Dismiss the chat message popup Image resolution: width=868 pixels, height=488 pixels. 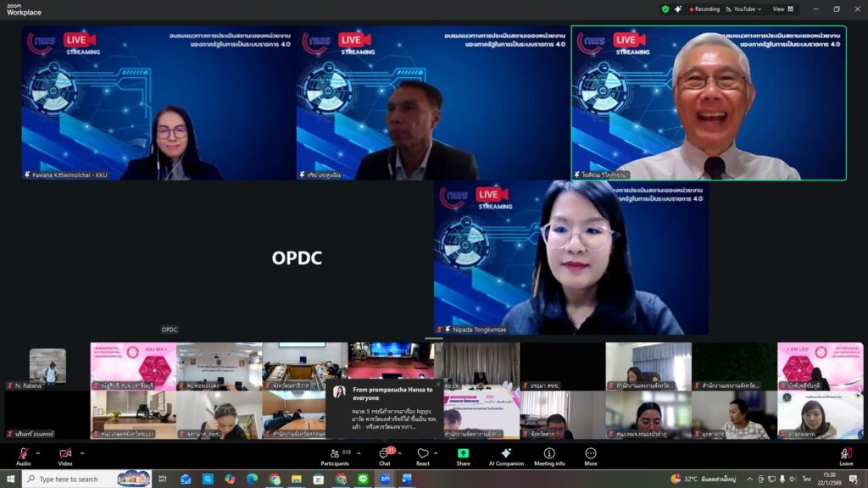[438, 385]
